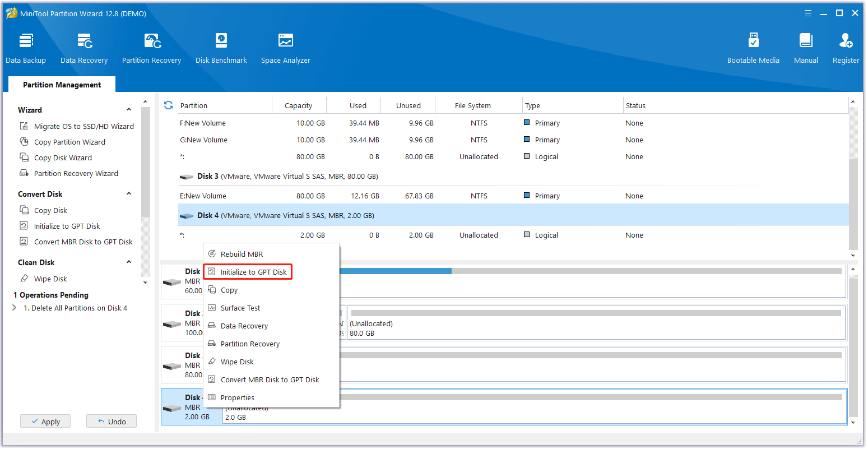Undo the last operation

coord(111,421)
